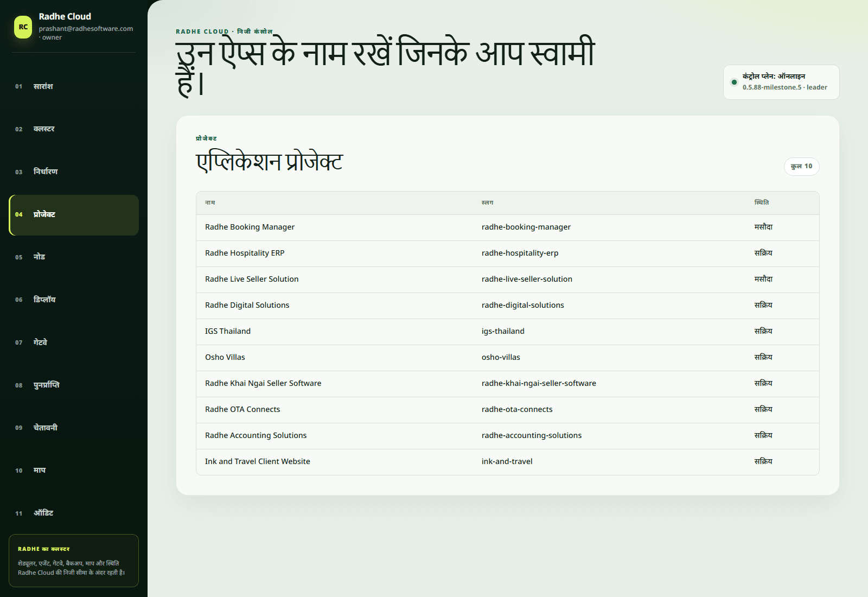
Task: Go to क्लस्टर in the sidebar
Action: [74, 129]
